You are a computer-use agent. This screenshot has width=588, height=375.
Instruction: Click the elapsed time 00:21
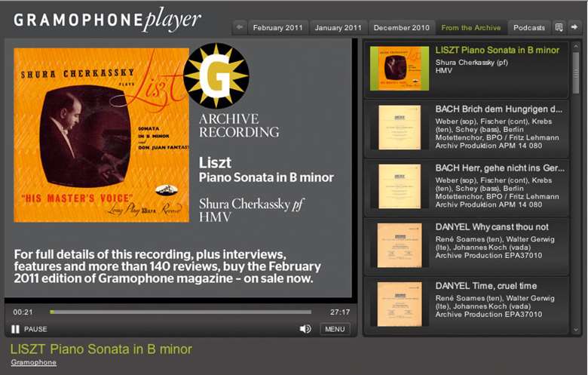point(23,312)
